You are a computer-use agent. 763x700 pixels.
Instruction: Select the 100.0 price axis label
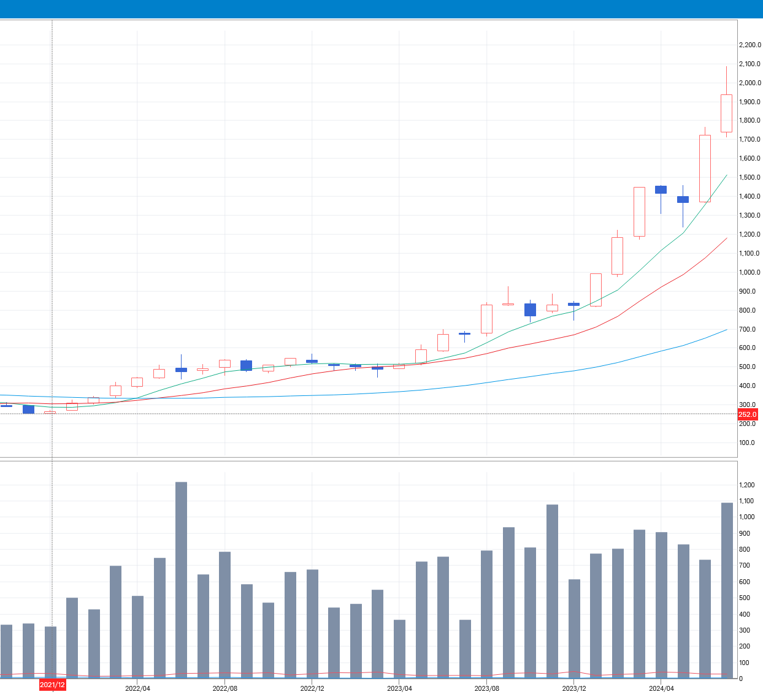pyautogui.click(x=747, y=443)
